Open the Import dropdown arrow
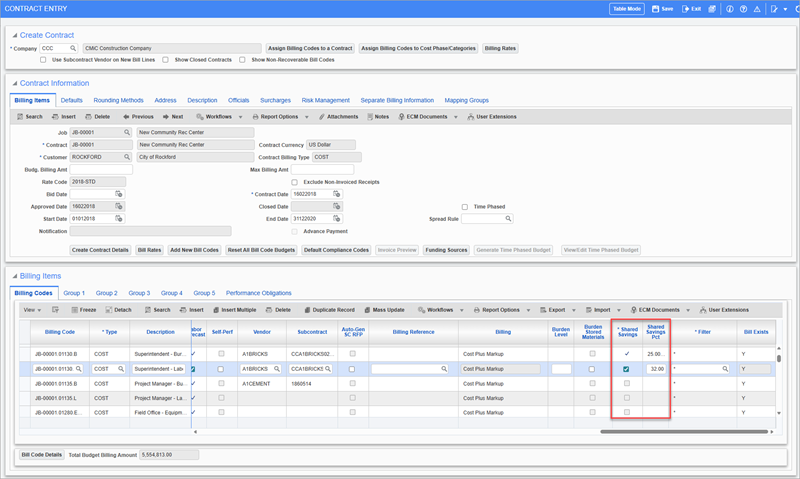 619,310
